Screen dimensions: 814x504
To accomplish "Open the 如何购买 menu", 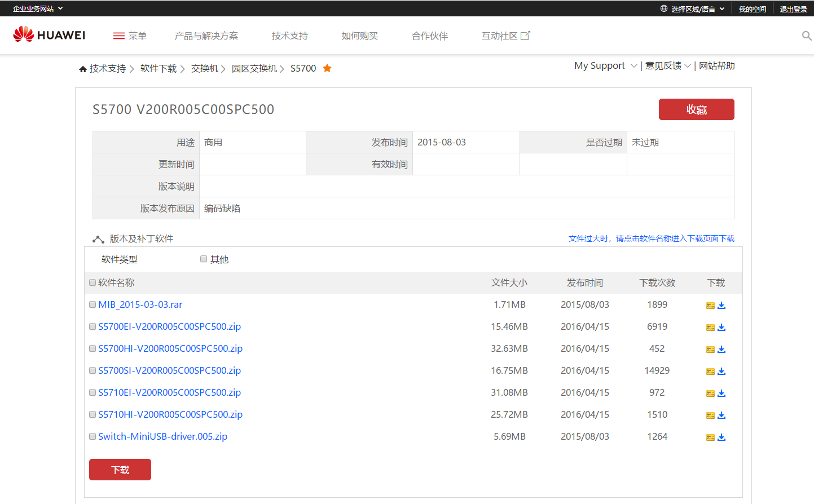I will coord(360,36).
